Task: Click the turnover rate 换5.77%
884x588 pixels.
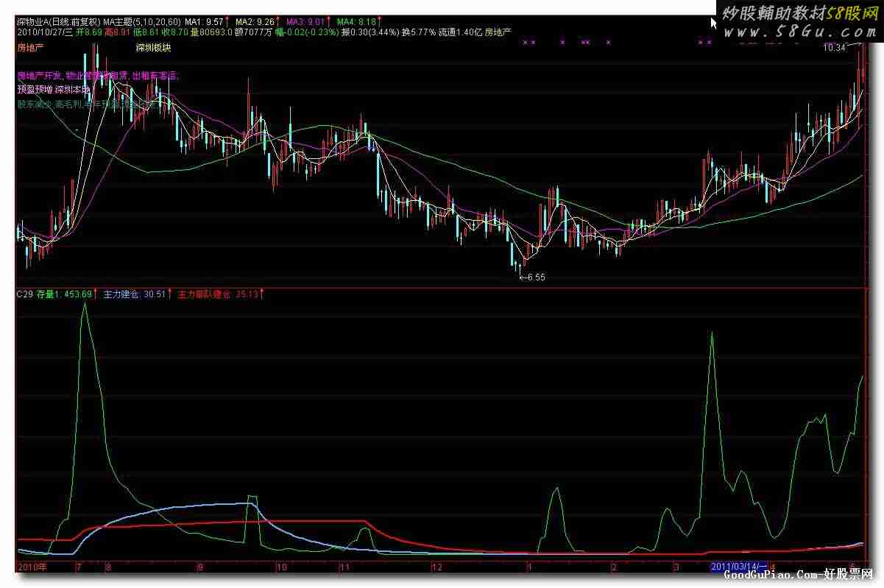Action: point(418,32)
